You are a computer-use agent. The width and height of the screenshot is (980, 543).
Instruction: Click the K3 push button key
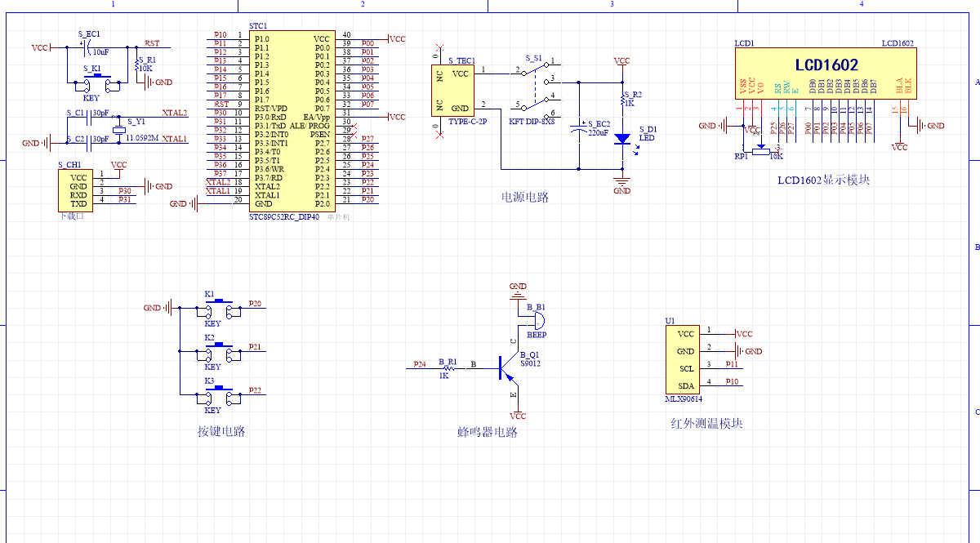pos(217,398)
